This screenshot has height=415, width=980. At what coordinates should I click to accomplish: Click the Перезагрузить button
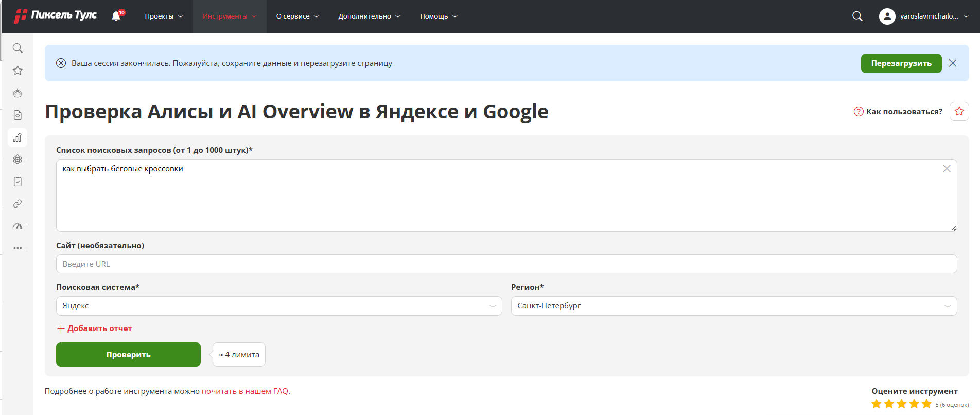pyautogui.click(x=901, y=63)
